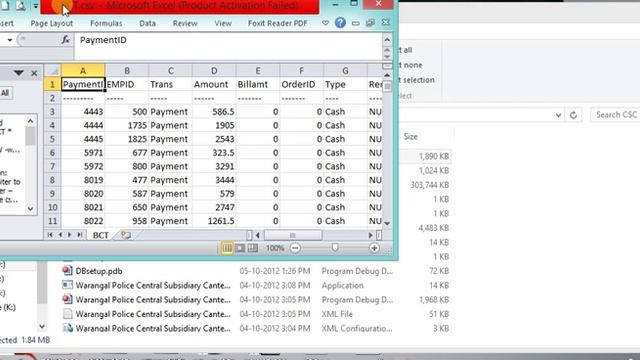Switch to Page Break Preview icon
The width and height of the screenshot is (640, 360).
(253, 248)
